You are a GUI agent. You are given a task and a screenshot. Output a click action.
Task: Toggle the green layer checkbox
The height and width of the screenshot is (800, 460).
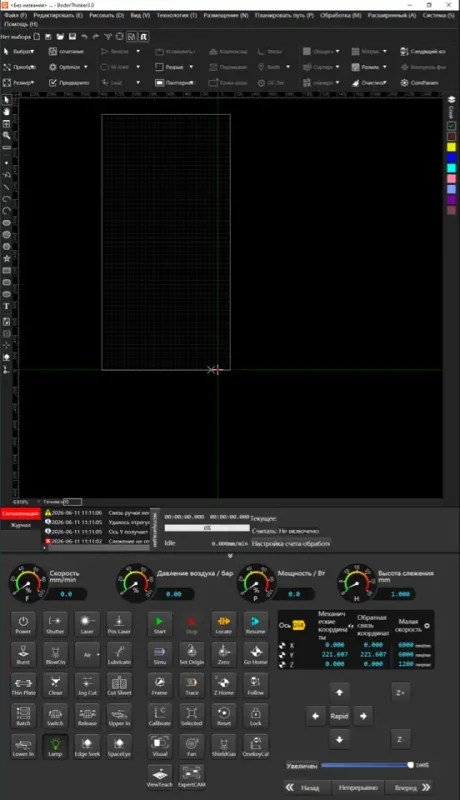(x=451, y=126)
